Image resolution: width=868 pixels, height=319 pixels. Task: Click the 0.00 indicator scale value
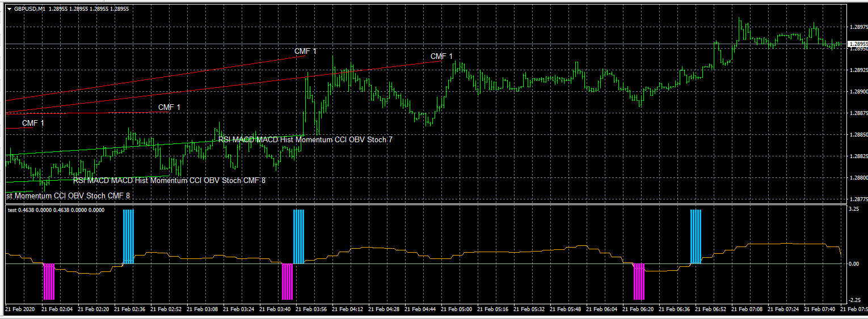855,264
